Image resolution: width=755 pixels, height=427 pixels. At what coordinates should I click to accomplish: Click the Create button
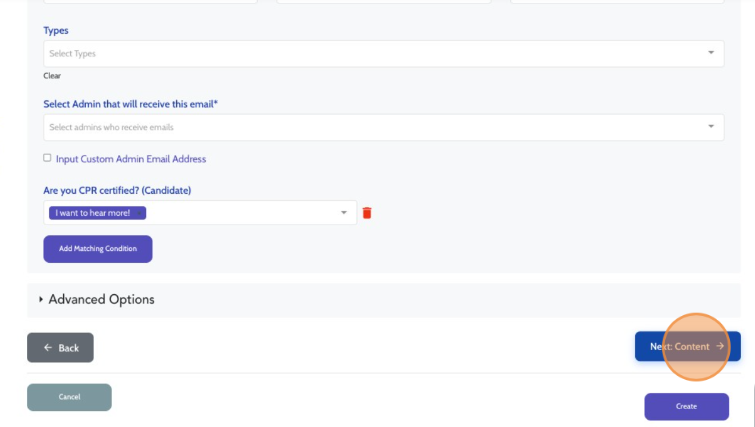pos(687,407)
